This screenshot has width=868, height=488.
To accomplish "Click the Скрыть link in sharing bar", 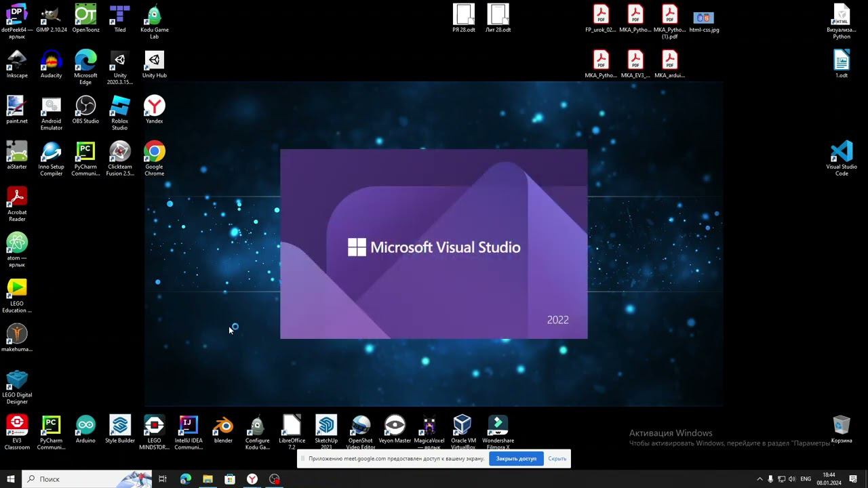I will pos(557,459).
